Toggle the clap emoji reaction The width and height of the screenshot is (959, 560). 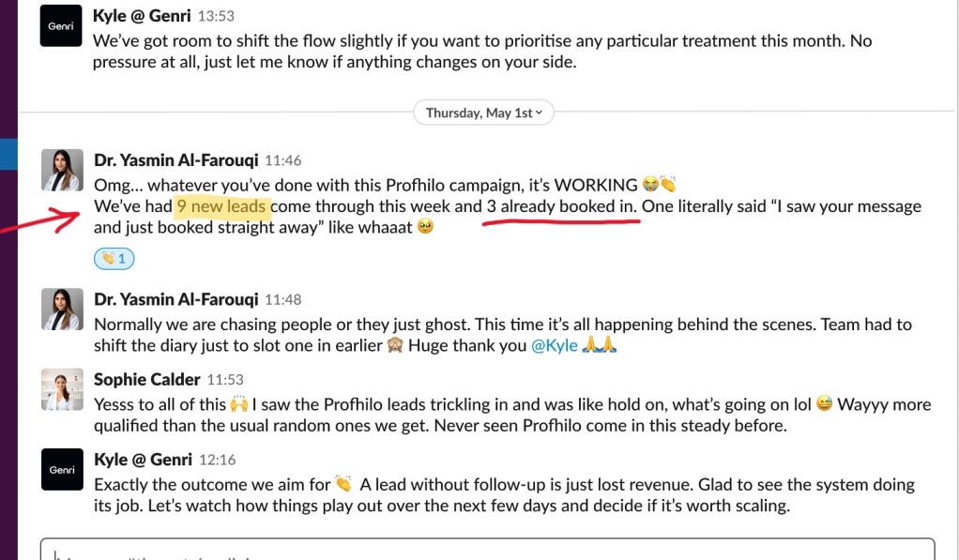point(114,258)
